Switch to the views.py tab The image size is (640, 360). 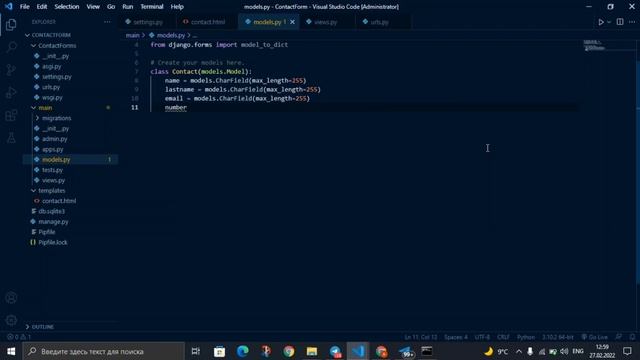tap(325, 22)
